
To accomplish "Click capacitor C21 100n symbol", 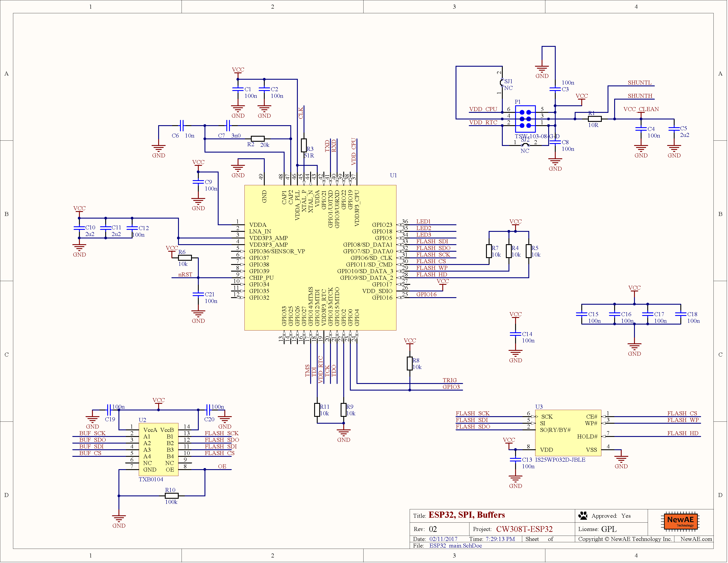I will pyautogui.click(x=198, y=295).
